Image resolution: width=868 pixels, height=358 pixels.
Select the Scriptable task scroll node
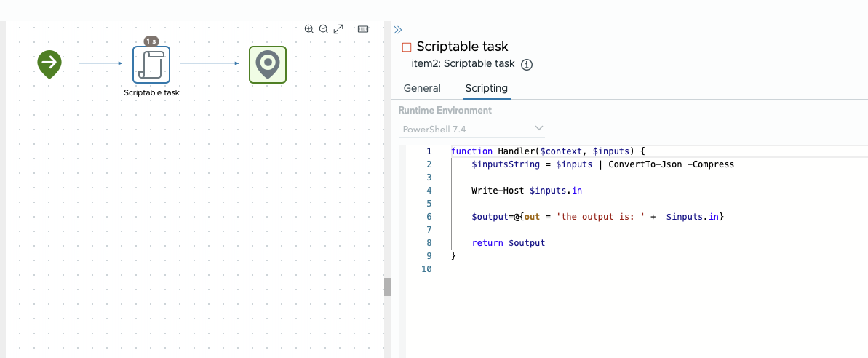point(151,65)
